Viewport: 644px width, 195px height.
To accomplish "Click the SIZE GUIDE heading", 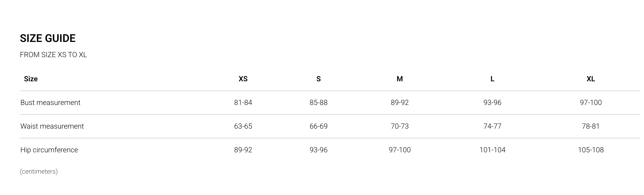I will coord(48,38).
